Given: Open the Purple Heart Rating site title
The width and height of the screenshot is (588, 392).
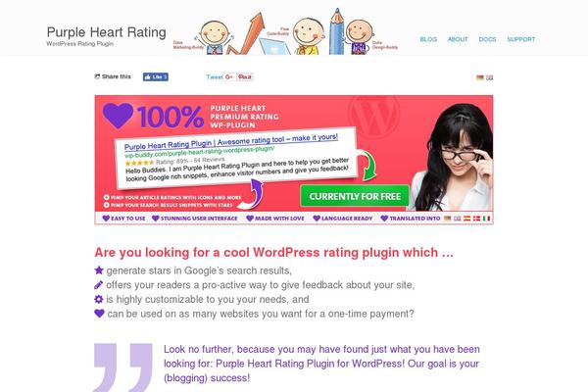Looking at the screenshot, I should coord(107,32).
